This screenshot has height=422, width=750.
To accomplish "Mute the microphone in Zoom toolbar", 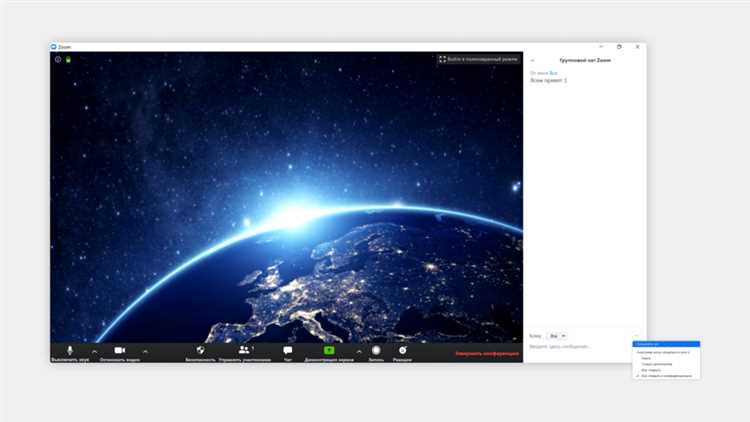I will pyautogui.click(x=70, y=353).
